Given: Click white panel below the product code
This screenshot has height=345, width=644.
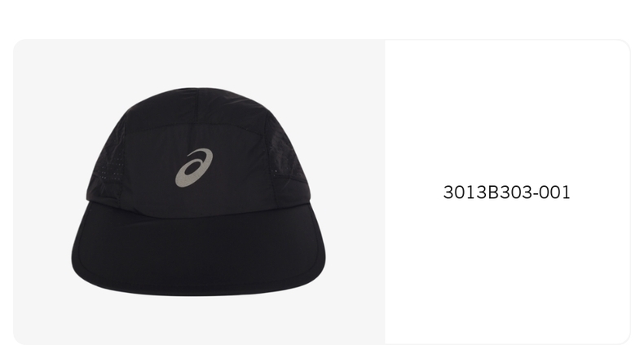Looking at the screenshot, I should (x=507, y=271).
